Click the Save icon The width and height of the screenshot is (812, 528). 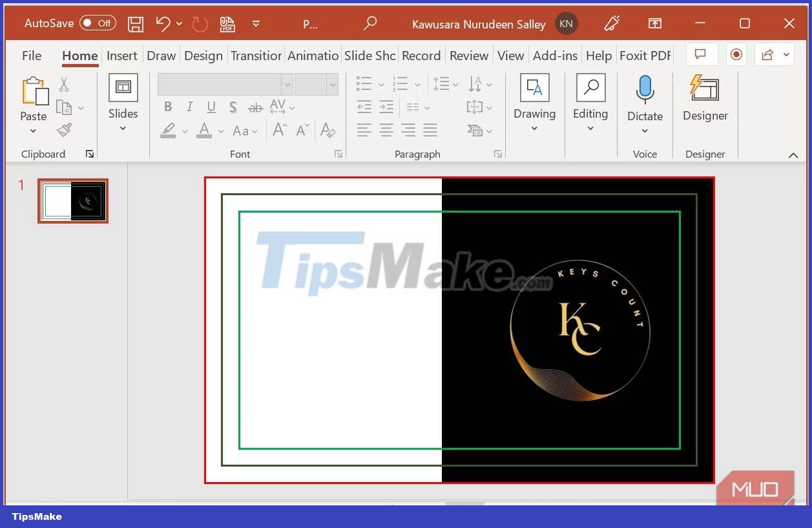(x=135, y=23)
